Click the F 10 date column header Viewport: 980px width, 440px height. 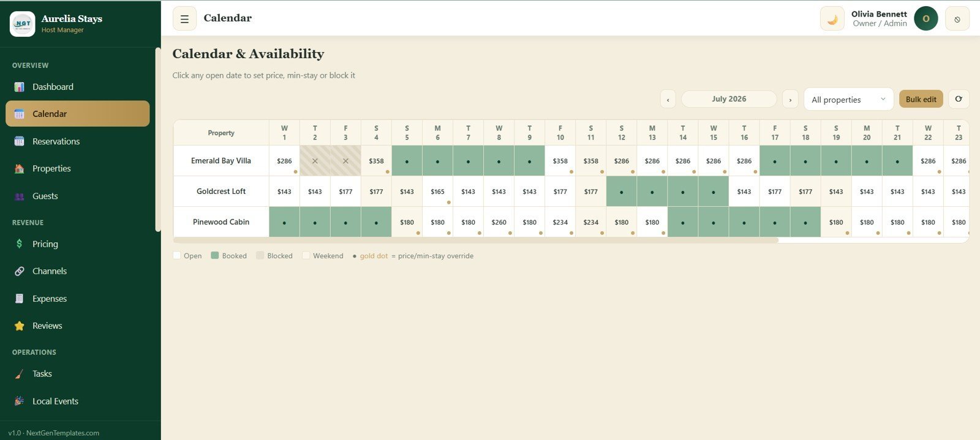pyautogui.click(x=560, y=133)
